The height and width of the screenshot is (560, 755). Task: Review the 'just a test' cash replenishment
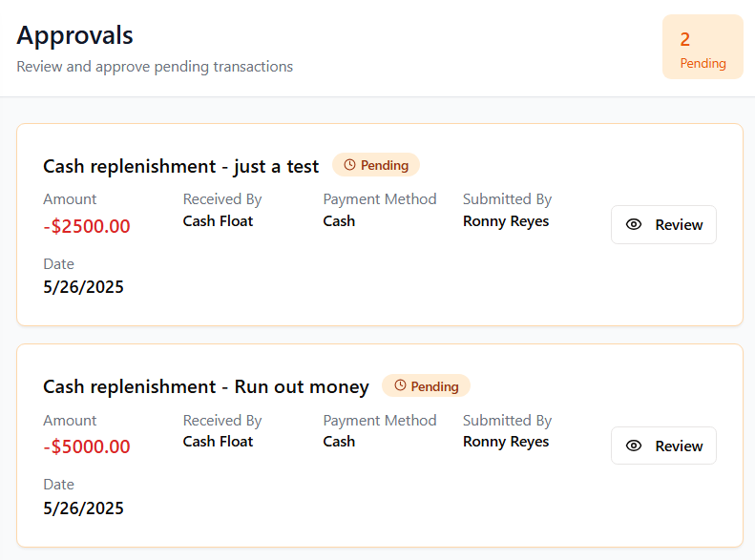(x=663, y=225)
